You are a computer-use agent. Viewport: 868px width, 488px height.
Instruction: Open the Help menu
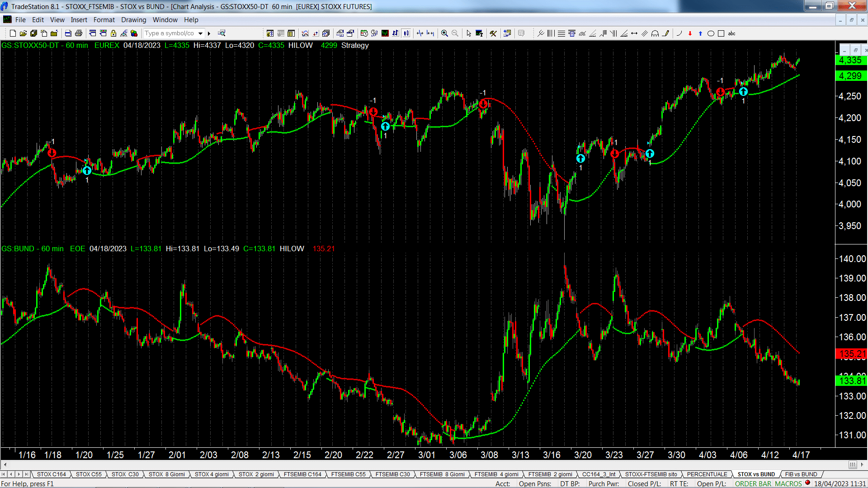pos(191,20)
